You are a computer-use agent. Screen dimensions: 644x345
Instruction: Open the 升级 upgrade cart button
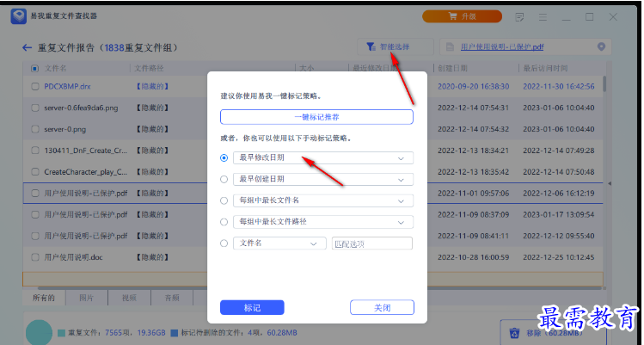(x=462, y=16)
